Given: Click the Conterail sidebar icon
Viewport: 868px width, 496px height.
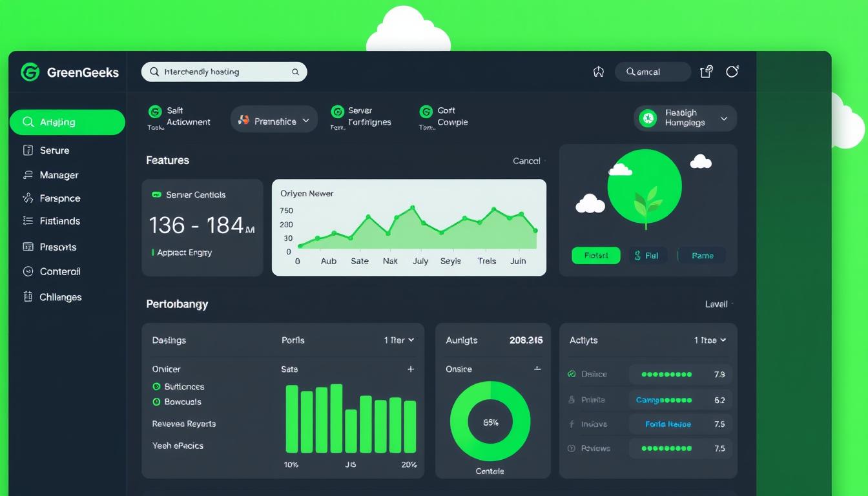Looking at the screenshot, I should point(28,271).
